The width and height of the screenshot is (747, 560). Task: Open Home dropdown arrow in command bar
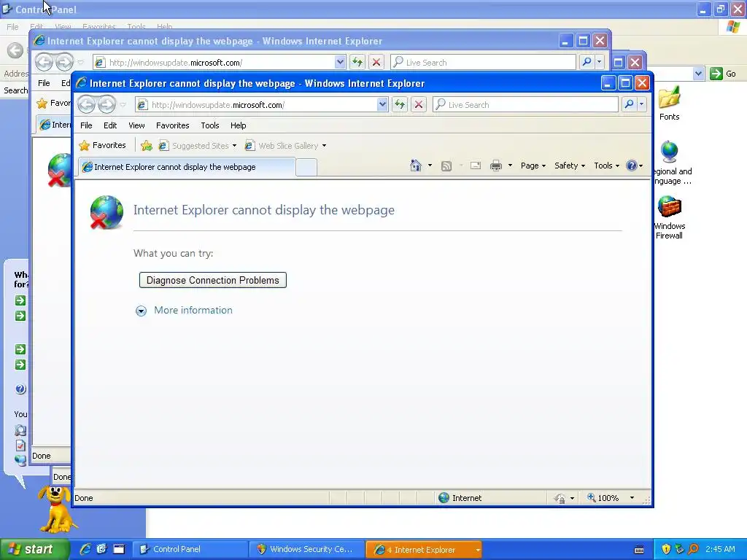pyautogui.click(x=430, y=166)
